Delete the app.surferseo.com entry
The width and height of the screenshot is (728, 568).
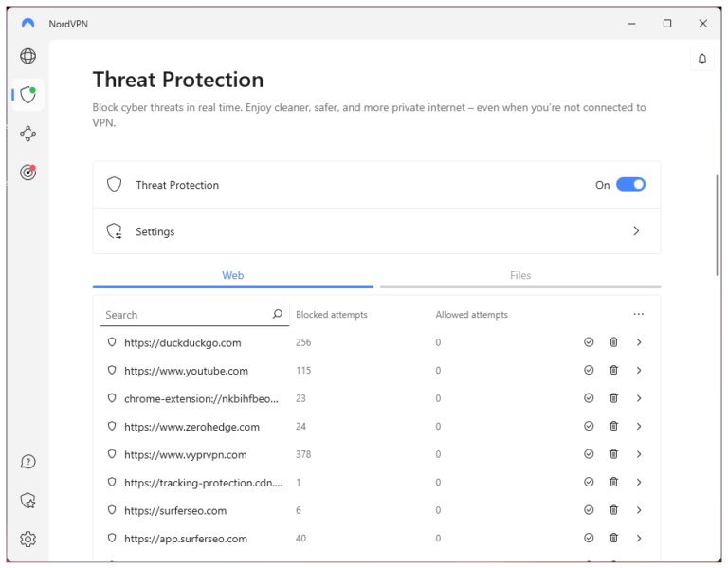[613, 538]
